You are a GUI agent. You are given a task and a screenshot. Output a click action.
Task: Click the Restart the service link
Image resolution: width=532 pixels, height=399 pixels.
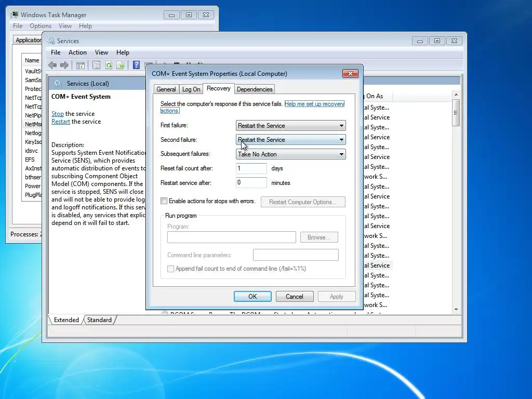[x=61, y=122]
